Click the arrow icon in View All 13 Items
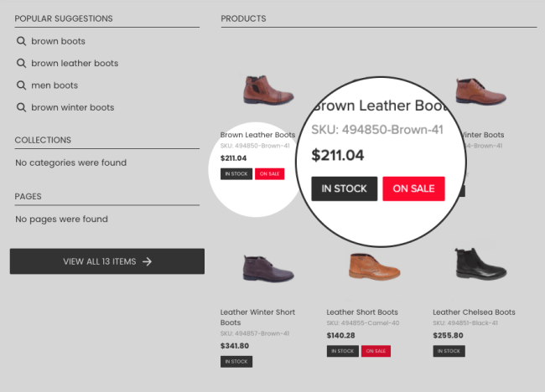545x392 pixels. point(147,261)
